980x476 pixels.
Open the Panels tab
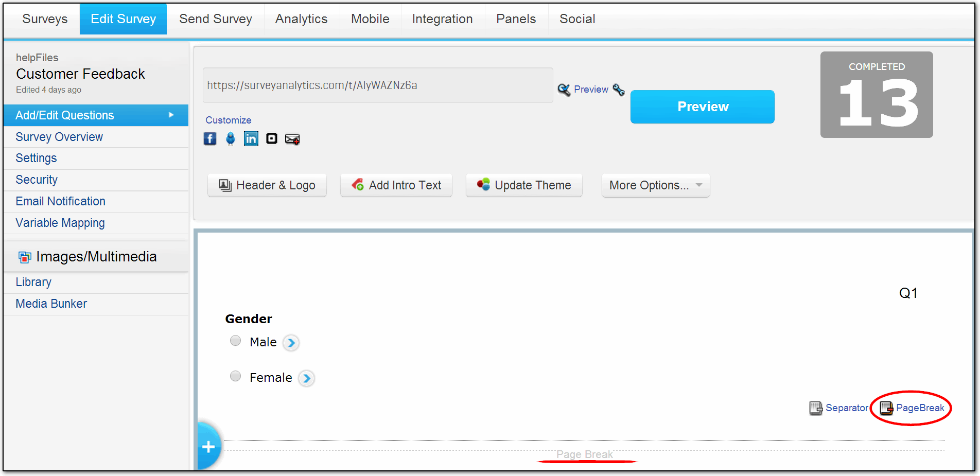point(516,19)
